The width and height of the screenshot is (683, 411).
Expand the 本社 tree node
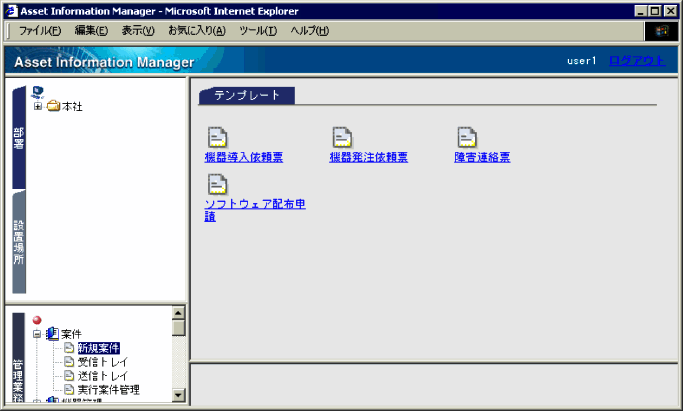pyautogui.click(x=37, y=106)
